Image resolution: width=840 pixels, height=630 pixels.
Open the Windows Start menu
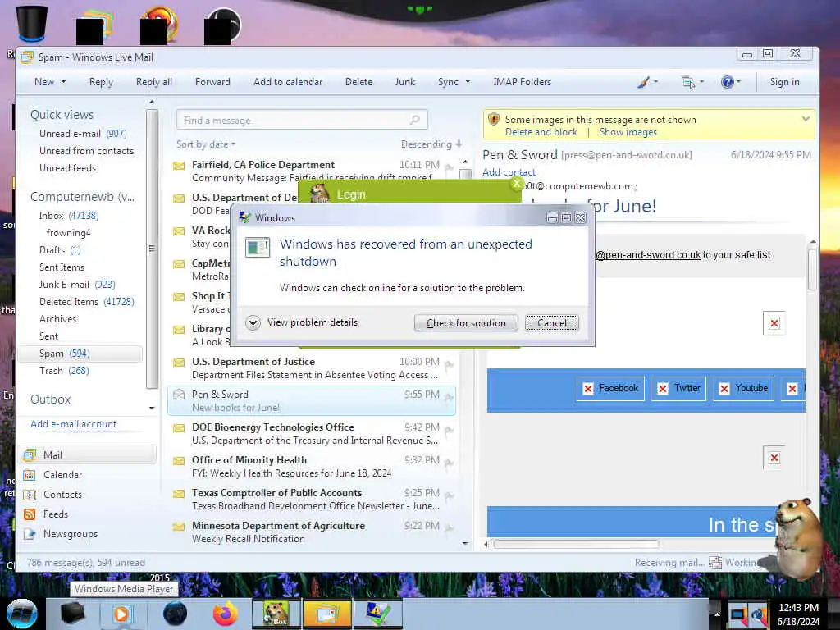point(21,614)
